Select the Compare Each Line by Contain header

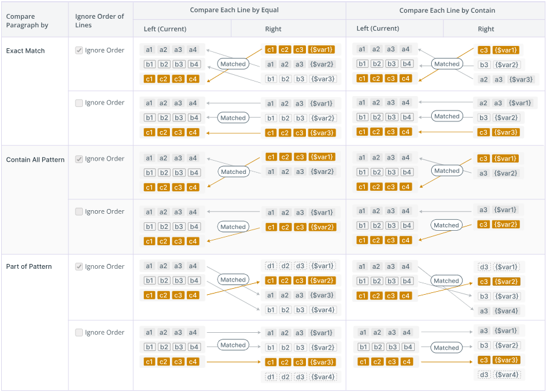[x=447, y=10]
